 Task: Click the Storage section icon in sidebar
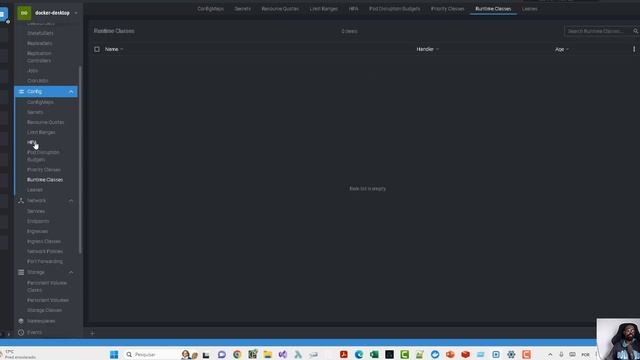(21, 272)
